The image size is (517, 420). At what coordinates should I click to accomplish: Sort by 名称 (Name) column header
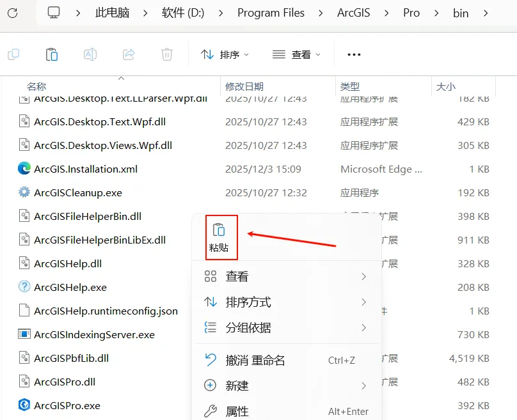click(x=36, y=87)
